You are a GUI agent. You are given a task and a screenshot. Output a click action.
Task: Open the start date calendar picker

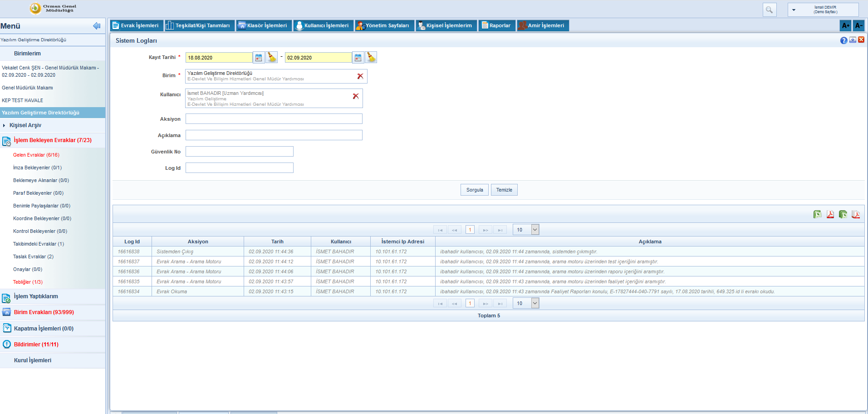pyautogui.click(x=259, y=58)
